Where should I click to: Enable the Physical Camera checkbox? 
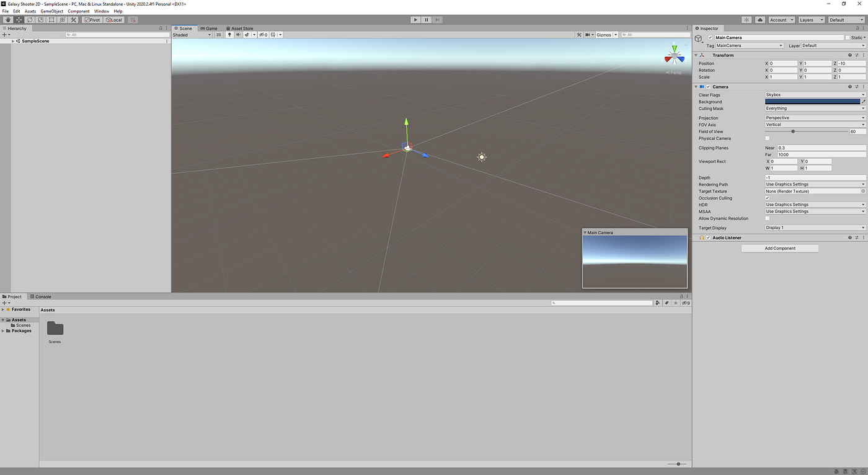[768, 138]
